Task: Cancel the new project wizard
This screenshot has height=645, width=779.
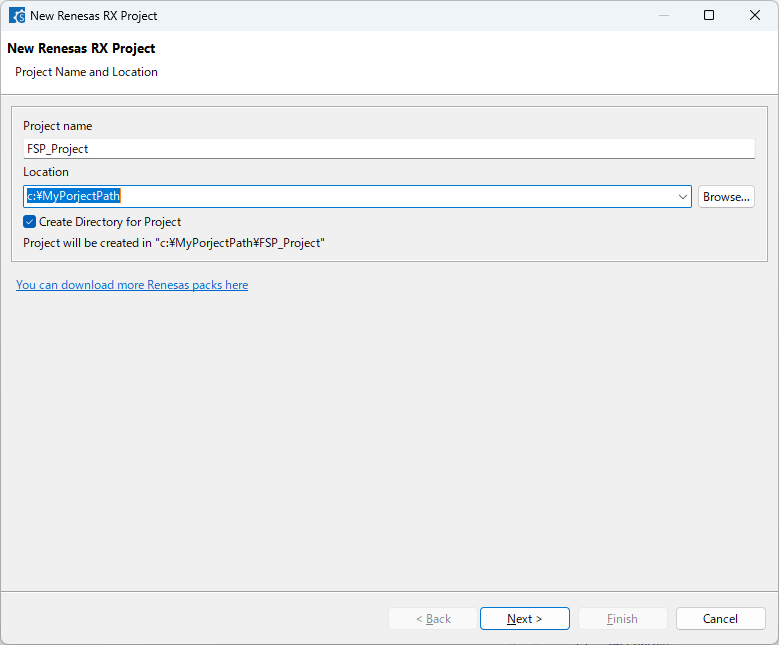Action: click(720, 619)
